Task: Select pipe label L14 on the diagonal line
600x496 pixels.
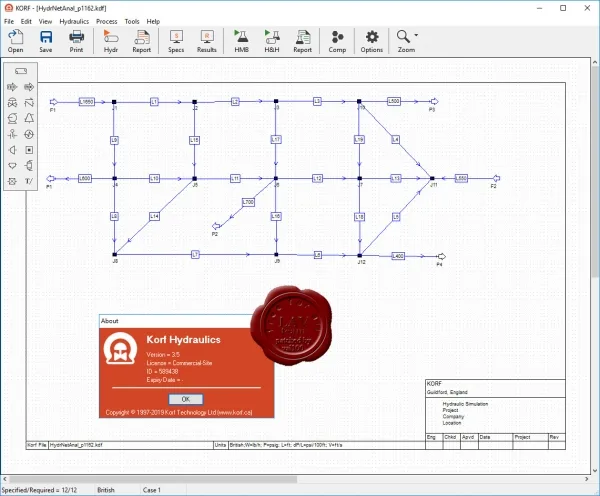Action: pyautogui.click(x=154, y=217)
